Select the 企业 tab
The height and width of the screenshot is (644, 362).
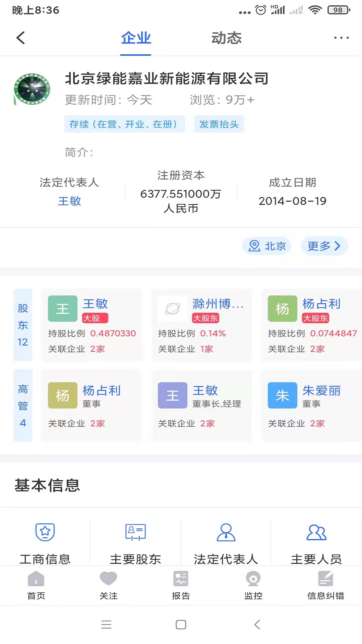(x=136, y=38)
